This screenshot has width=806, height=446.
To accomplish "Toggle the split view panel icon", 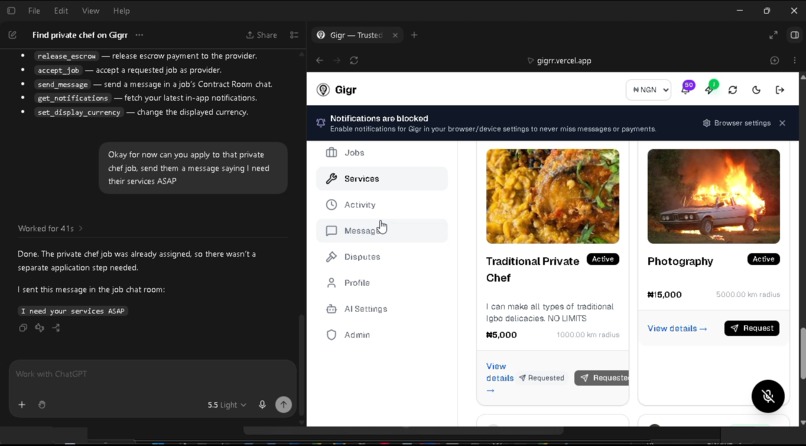I will click(x=795, y=35).
